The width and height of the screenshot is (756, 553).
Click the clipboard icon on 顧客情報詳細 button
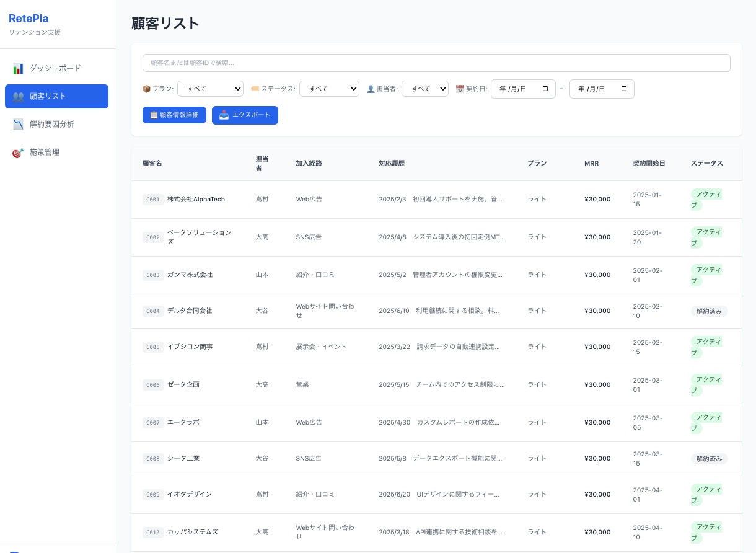152,115
